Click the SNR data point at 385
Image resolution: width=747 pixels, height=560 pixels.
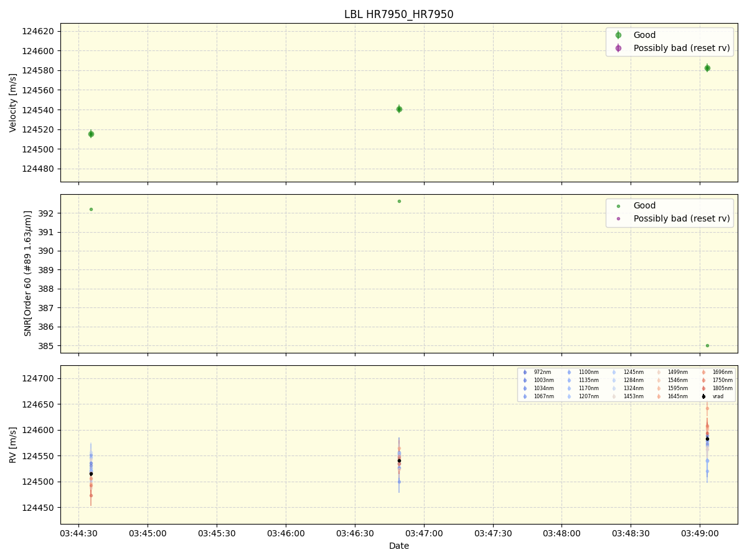pos(707,345)
